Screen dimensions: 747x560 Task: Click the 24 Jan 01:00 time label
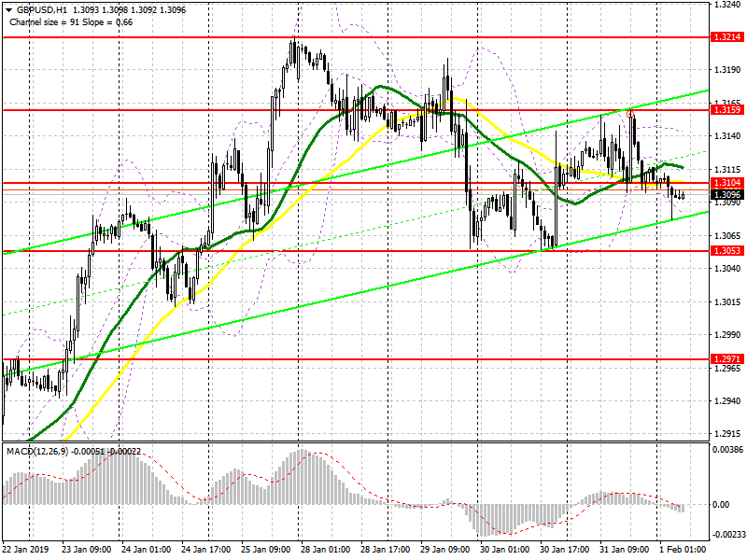pos(147,549)
